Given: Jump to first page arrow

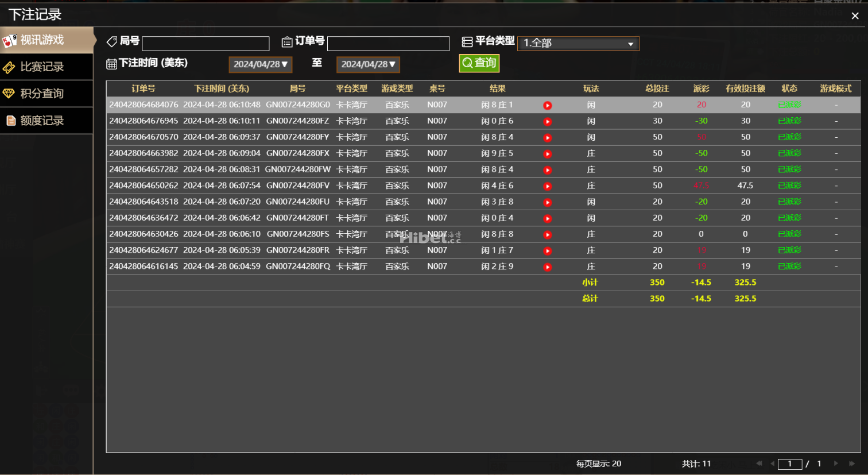Looking at the screenshot, I should point(759,464).
